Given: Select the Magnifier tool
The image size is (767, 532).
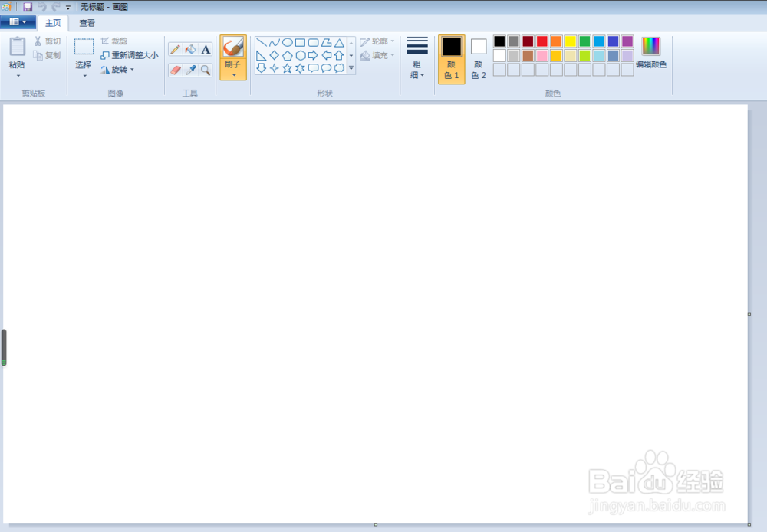Looking at the screenshot, I should click(206, 70).
